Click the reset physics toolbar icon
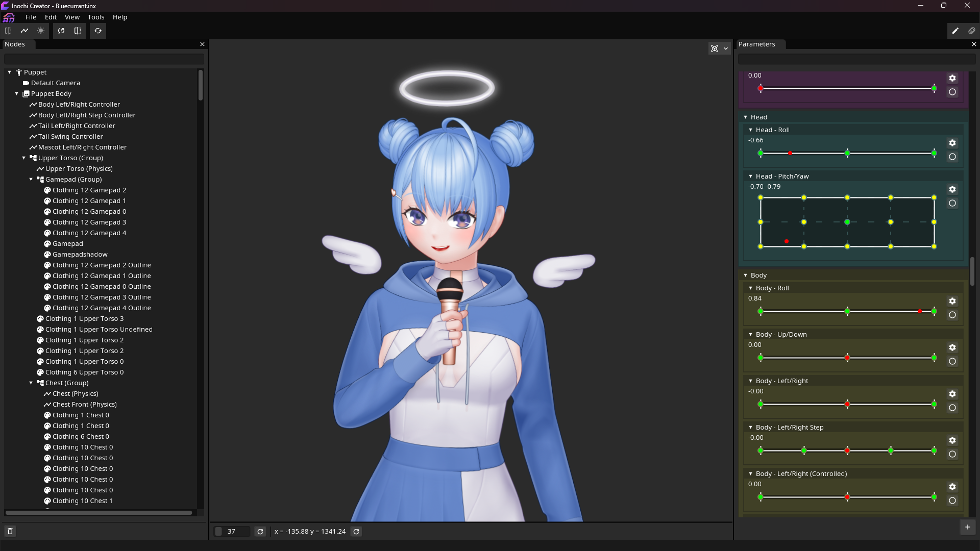980x551 pixels. 61,31
